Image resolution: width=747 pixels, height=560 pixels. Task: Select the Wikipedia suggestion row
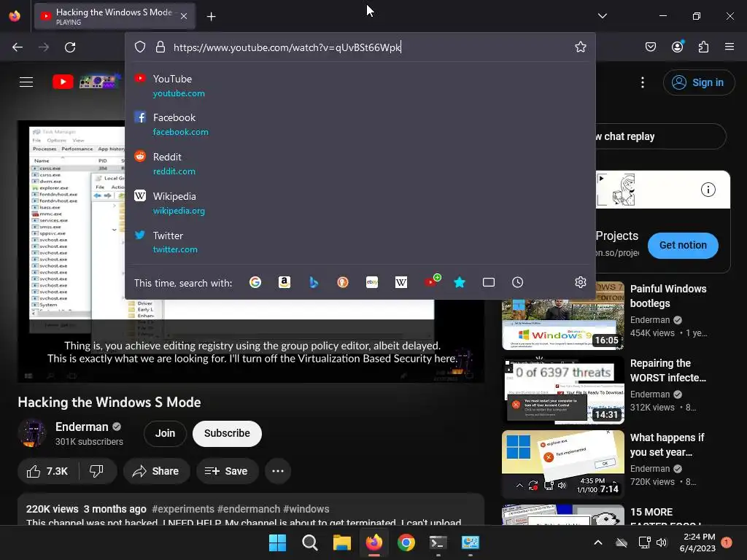point(360,203)
